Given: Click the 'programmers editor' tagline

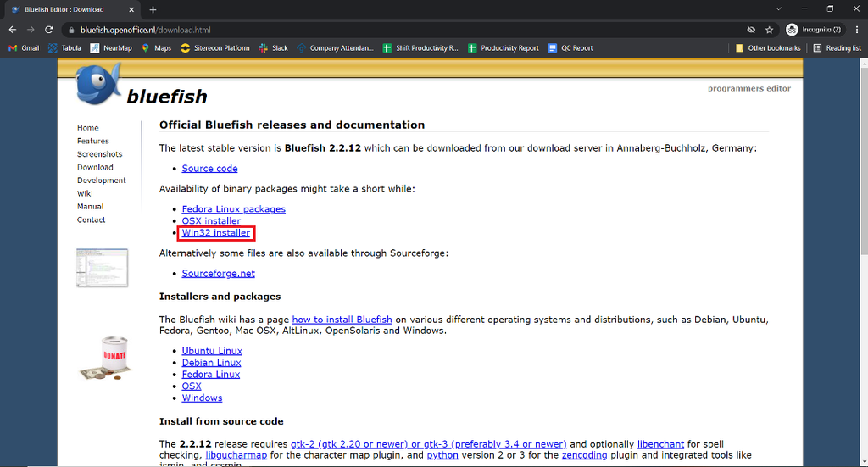Looking at the screenshot, I should tap(749, 88).
